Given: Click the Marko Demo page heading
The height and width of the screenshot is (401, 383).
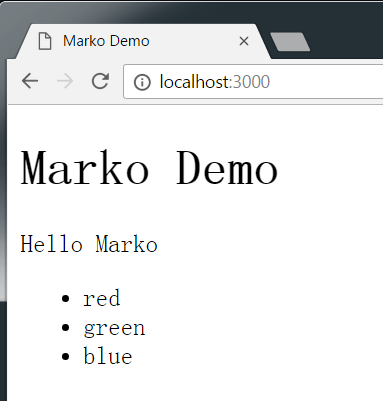Looking at the screenshot, I should 149,168.
